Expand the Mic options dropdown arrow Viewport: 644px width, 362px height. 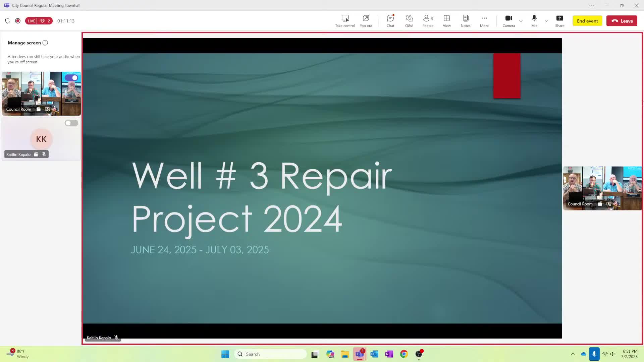coord(546,21)
